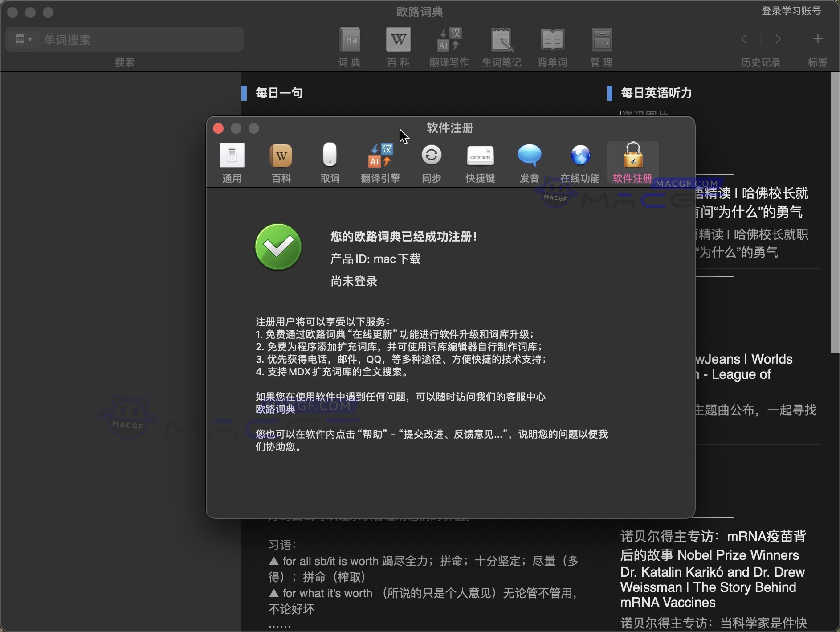Go back in history with the left arrow
Viewport: 840px width, 632px height.
point(744,39)
